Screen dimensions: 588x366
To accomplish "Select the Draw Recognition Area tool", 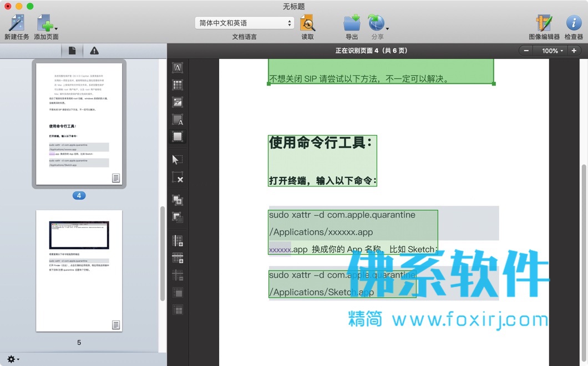I will click(x=178, y=136).
